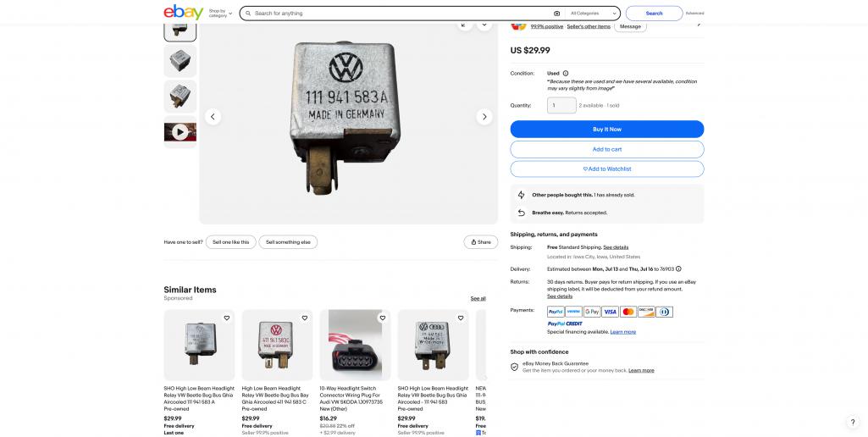Screen dimensions: 868x437
Task: Favorite the 10-Way Headlight Switch connector
Action: (x=383, y=318)
